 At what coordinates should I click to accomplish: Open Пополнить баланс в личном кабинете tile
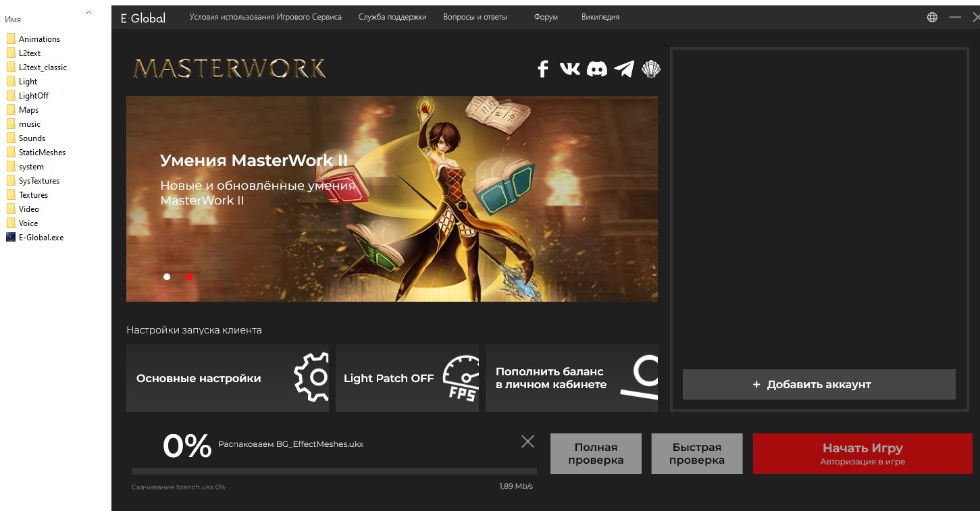point(571,378)
